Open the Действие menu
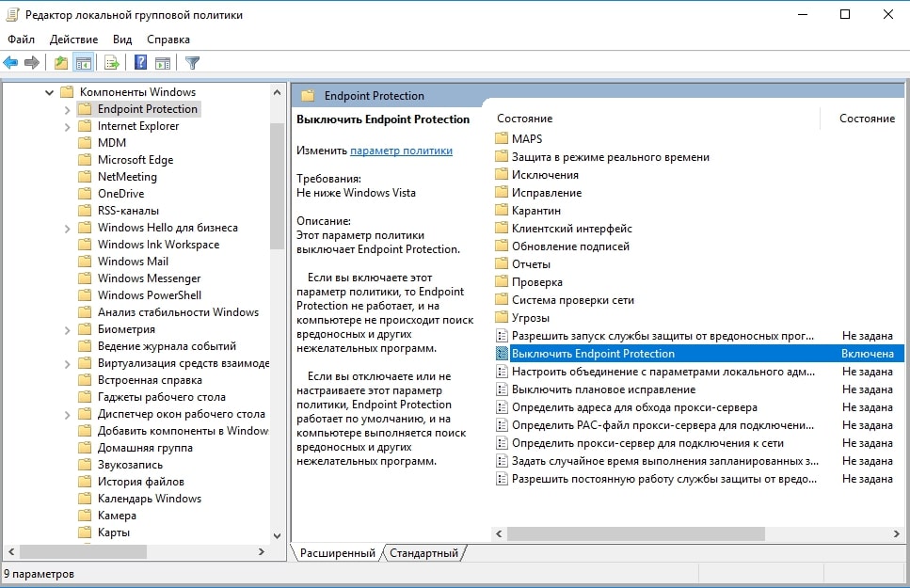Viewport: 910px width, 588px height. click(x=73, y=40)
